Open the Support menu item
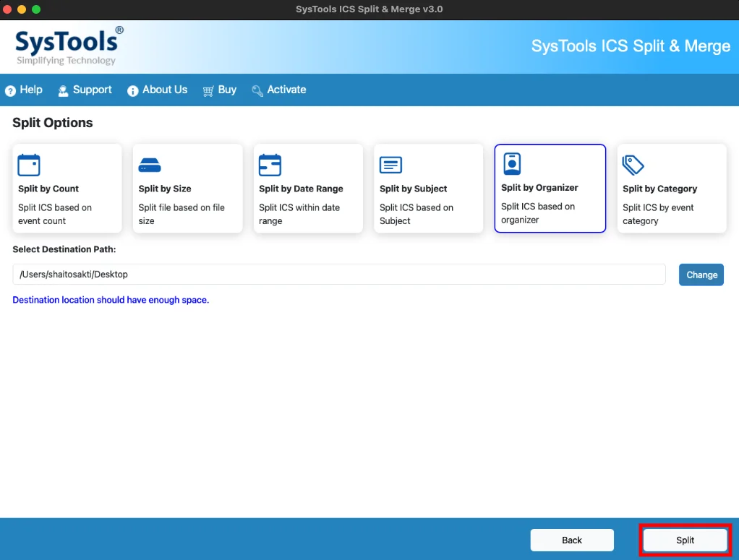This screenshot has height=560, width=739. click(85, 90)
